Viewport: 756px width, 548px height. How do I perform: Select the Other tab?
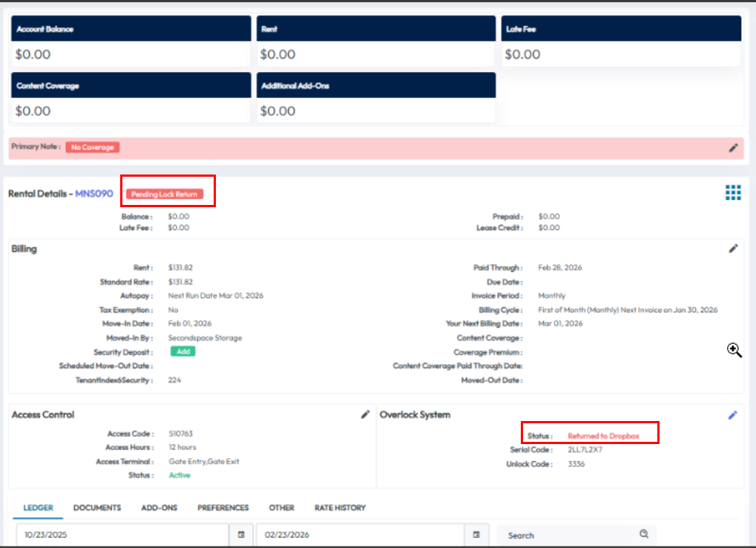pyautogui.click(x=281, y=508)
